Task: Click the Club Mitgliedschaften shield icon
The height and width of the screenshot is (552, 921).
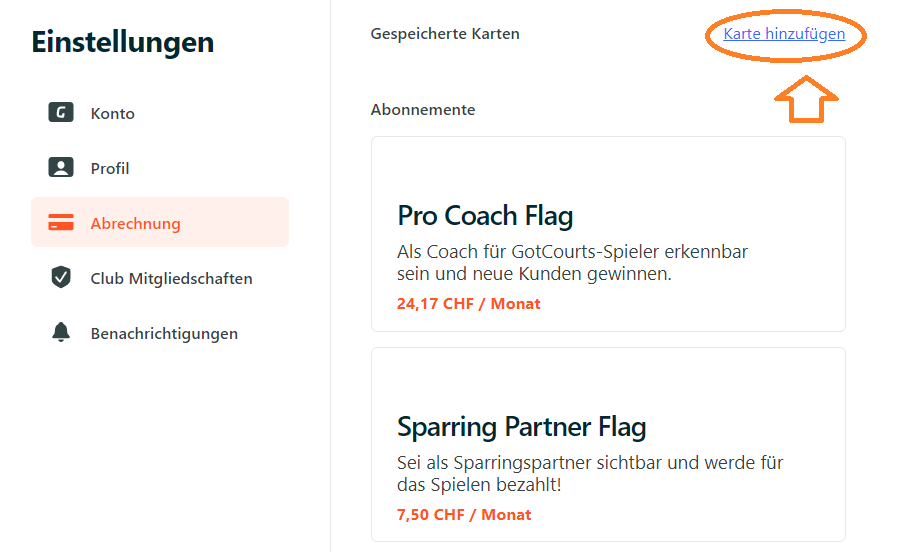Action: tap(61, 277)
